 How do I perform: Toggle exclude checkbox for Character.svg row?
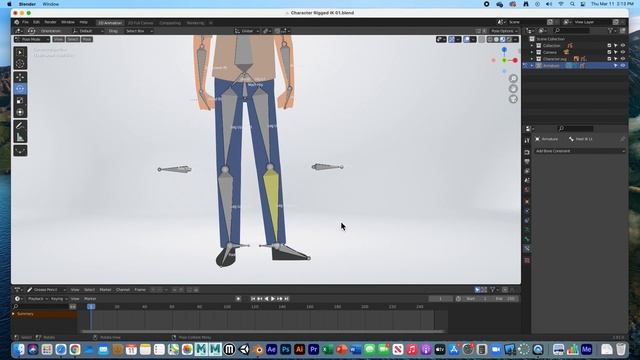tap(609, 59)
